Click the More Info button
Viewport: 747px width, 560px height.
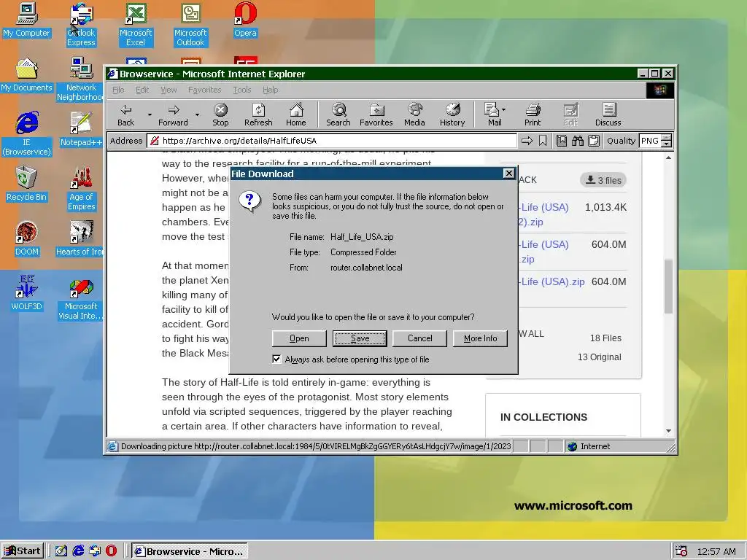click(x=480, y=338)
